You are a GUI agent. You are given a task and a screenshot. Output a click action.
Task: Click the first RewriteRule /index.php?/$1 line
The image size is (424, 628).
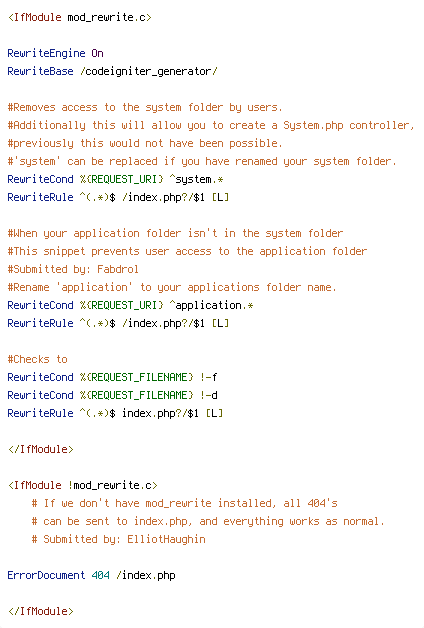tap(118, 197)
